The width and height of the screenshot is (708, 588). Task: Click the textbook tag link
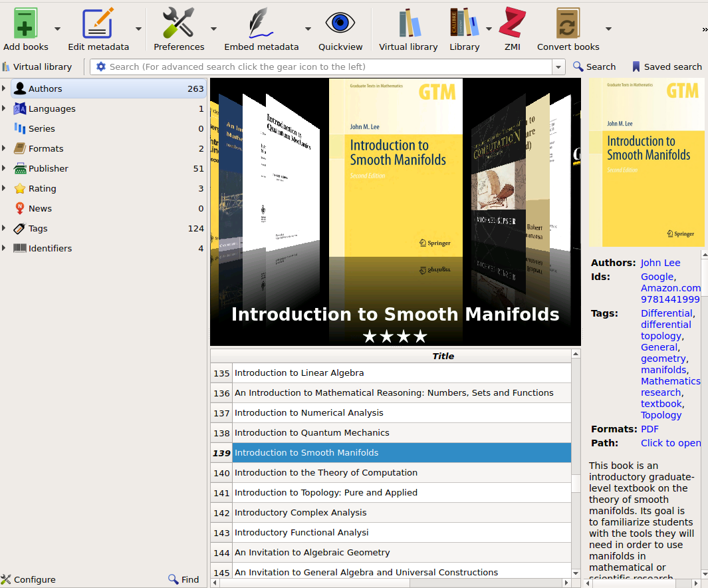661,404
